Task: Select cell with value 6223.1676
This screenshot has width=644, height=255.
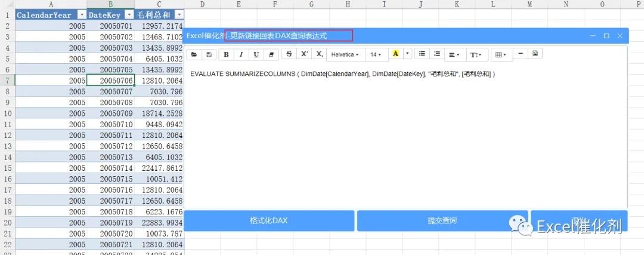Action: (159, 212)
